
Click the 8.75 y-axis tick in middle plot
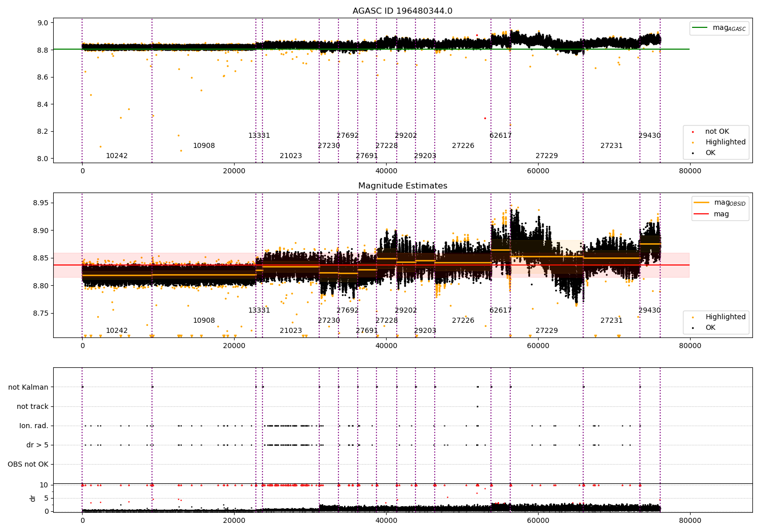(x=42, y=314)
